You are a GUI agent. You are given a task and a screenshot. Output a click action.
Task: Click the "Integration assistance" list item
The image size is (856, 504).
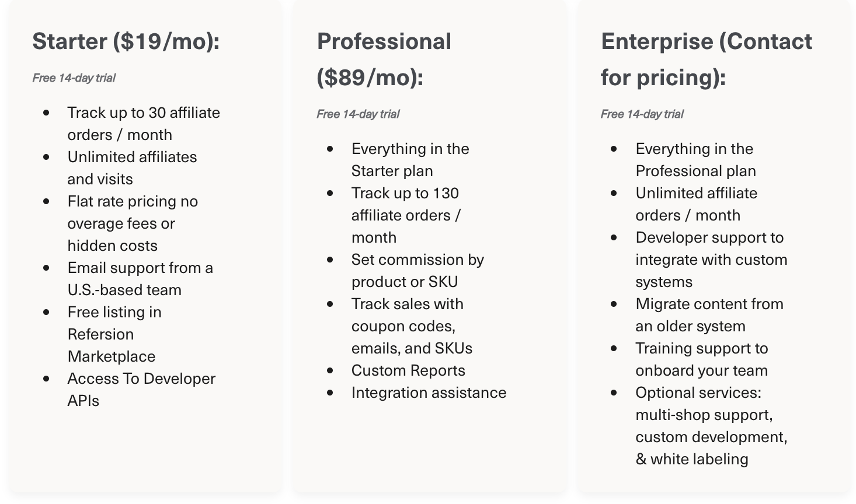[x=429, y=393]
